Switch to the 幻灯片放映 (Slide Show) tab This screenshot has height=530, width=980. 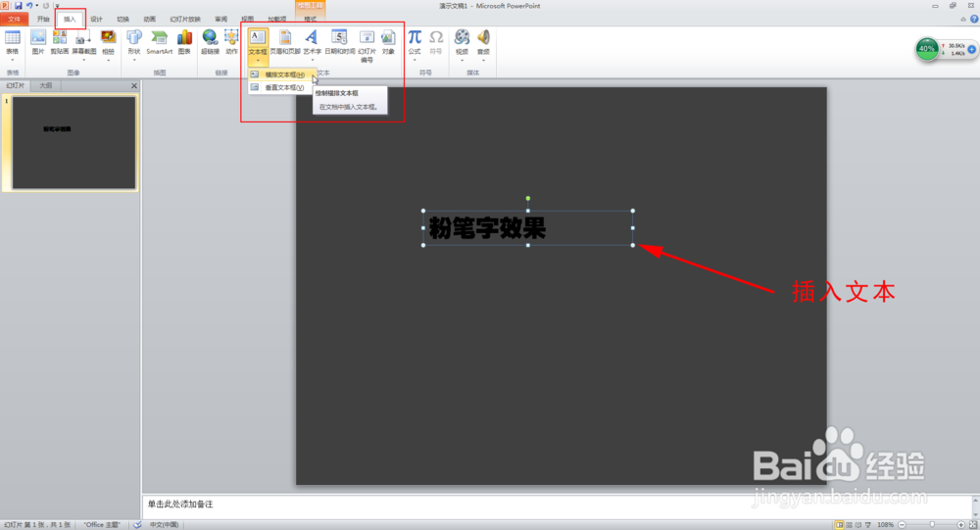click(185, 19)
